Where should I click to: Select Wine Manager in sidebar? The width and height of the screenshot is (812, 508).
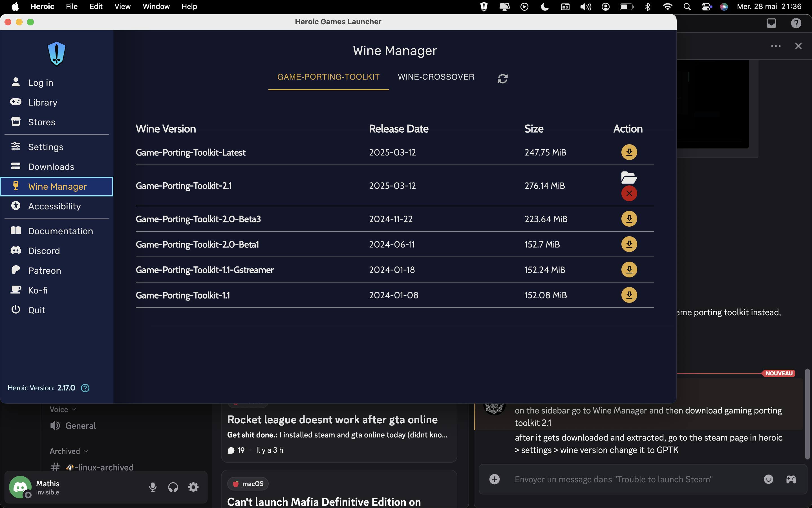(x=56, y=187)
